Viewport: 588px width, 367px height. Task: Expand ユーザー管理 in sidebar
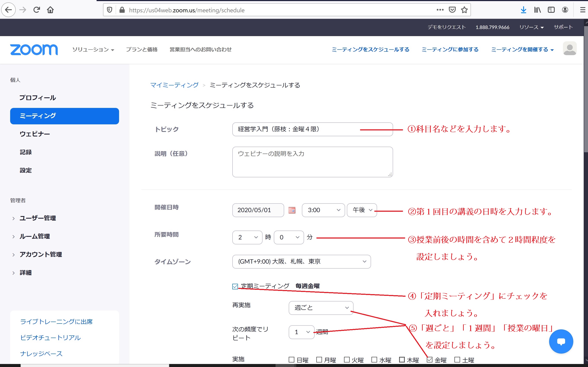pos(38,218)
